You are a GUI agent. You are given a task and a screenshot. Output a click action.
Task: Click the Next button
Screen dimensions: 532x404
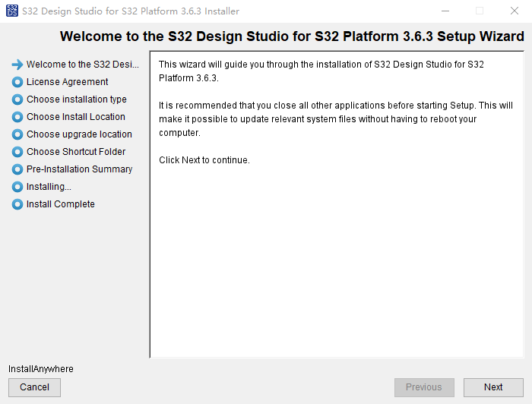point(493,387)
